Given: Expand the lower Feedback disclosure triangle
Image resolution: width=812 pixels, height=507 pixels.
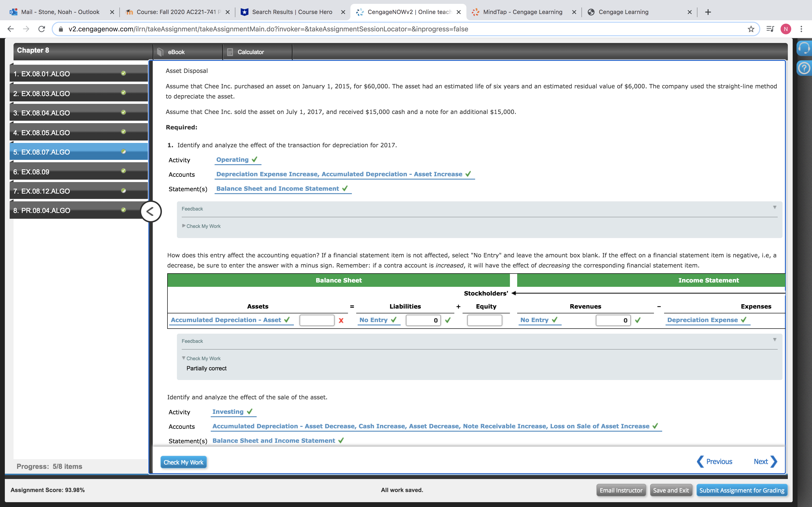Looking at the screenshot, I should tap(774, 339).
